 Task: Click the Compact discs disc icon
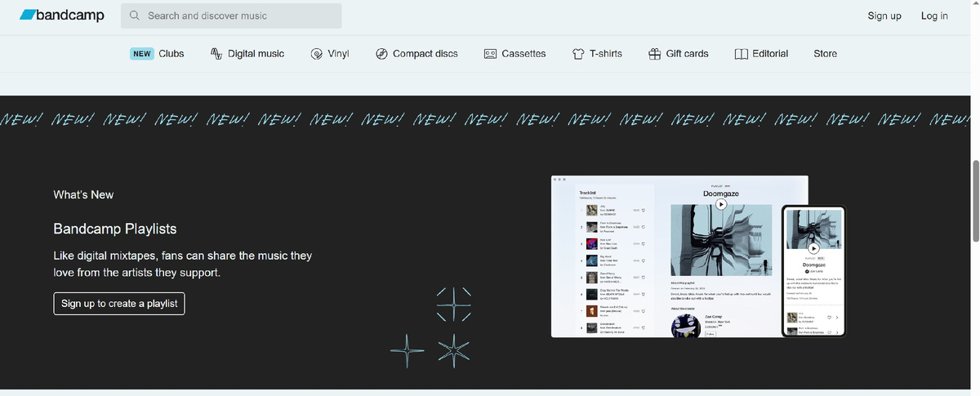pos(381,54)
